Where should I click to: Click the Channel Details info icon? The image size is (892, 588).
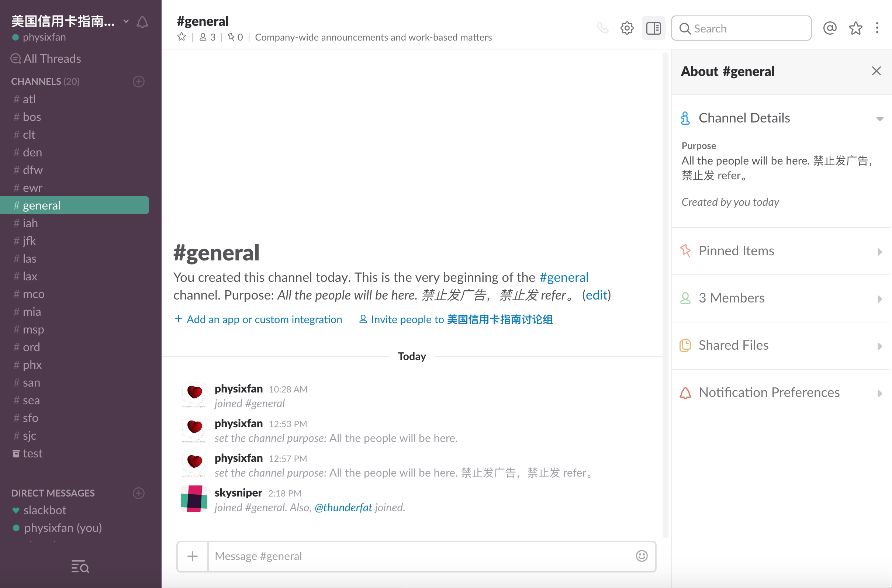685,118
